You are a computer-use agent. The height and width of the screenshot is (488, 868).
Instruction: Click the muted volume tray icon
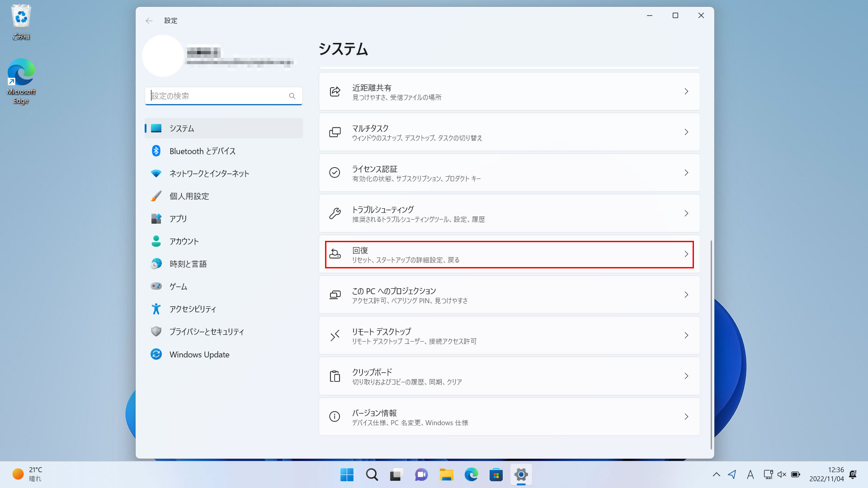point(782,474)
